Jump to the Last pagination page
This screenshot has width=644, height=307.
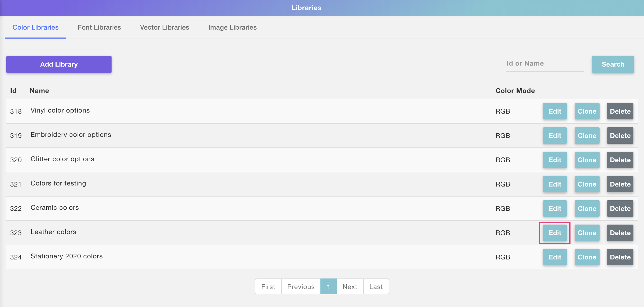(376, 287)
